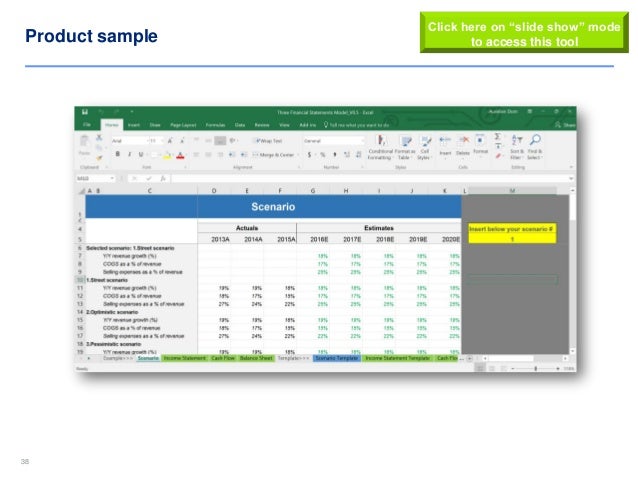
Task: Click the green slide show mode button
Action: click(x=524, y=33)
